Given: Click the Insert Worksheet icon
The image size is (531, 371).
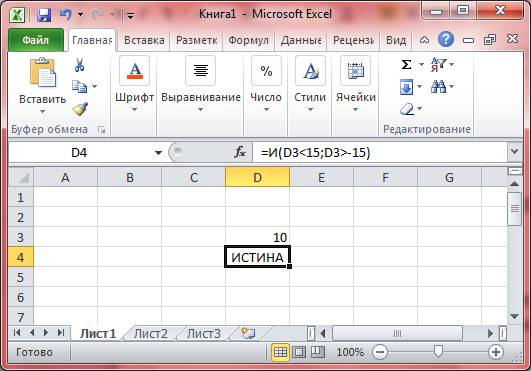Looking at the screenshot, I should coord(248,333).
